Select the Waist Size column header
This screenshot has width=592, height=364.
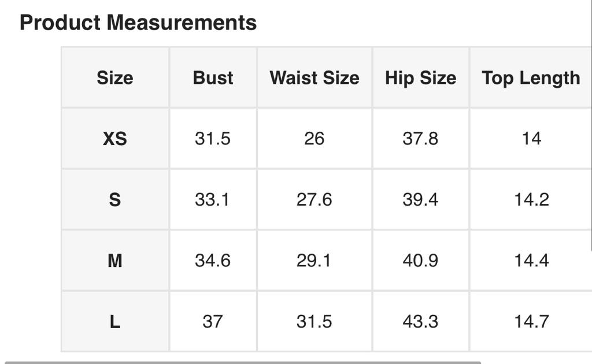coord(314,78)
